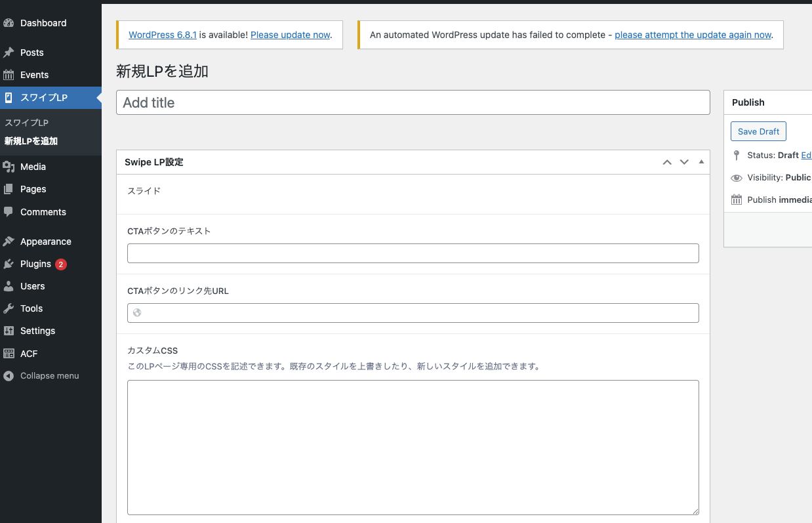Image resolution: width=812 pixels, height=523 pixels.
Task: Move Swipe LP設定 panel up
Action: pos(667,162)
